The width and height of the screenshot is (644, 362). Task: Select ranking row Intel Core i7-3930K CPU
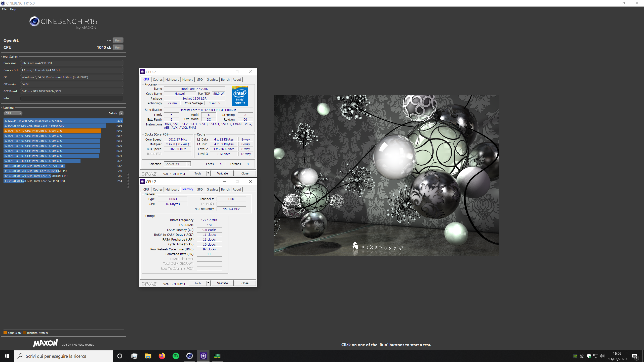63,126
